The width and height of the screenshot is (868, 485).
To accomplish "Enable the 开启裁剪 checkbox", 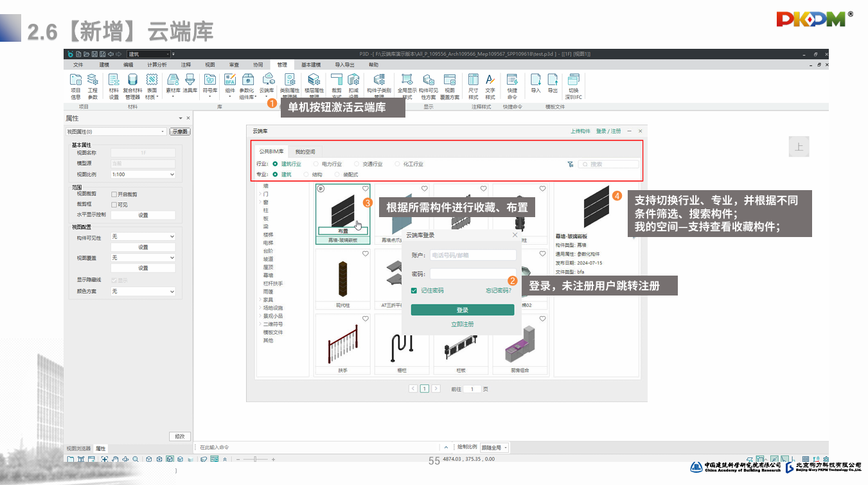I will coord(114,194).
